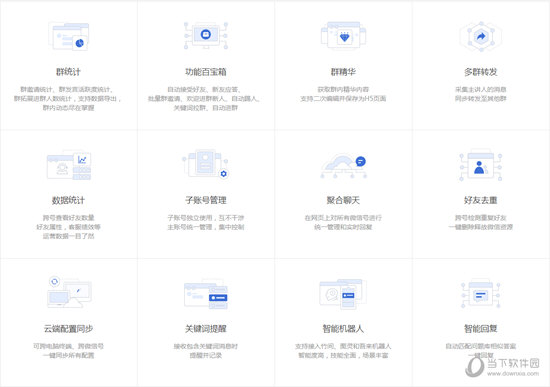Click the 功能百宝箱 monitor icon
The height and width of the screenshot is (387, 550).
(206, 35)
